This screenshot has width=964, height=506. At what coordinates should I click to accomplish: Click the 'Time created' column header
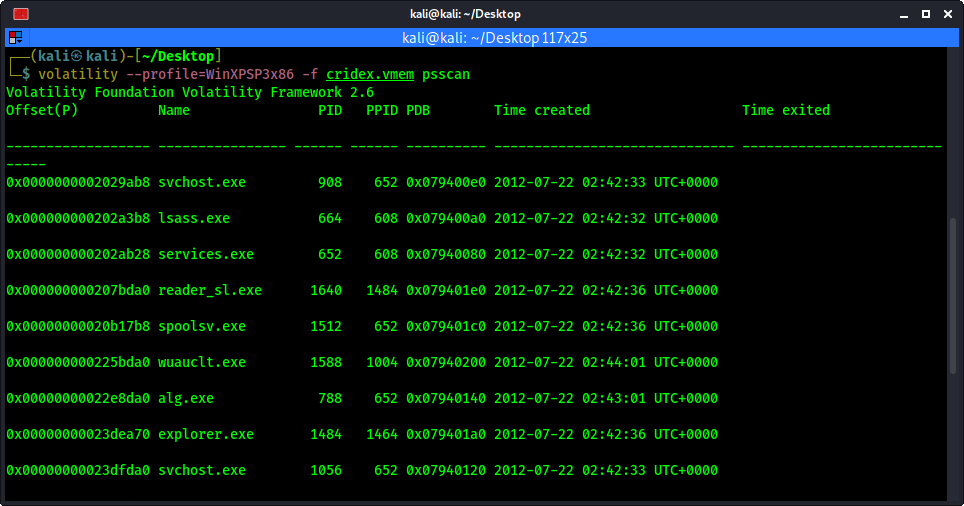pos(542,111)
